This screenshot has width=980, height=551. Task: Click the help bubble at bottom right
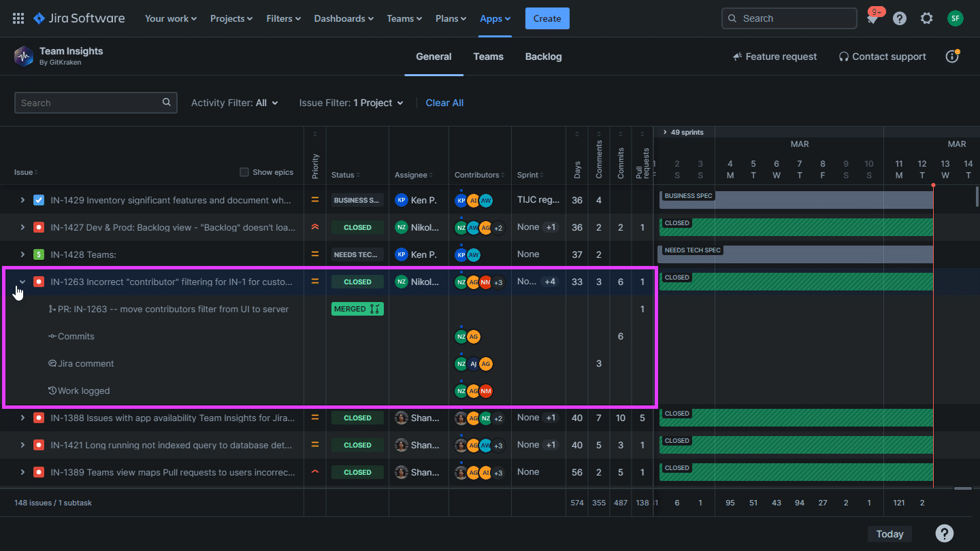click(944, 533)
